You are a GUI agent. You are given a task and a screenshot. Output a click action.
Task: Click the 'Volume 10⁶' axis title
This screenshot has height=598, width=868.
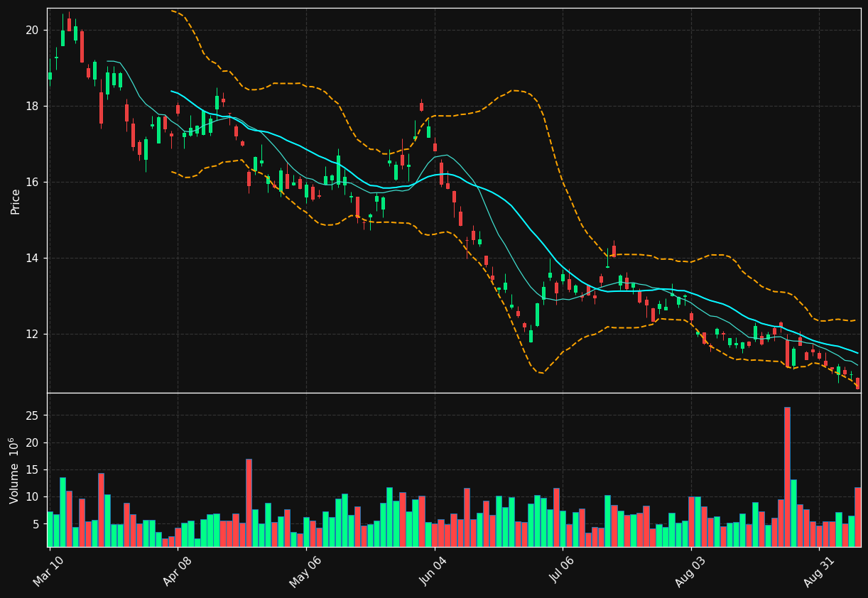tap(14, 470)
